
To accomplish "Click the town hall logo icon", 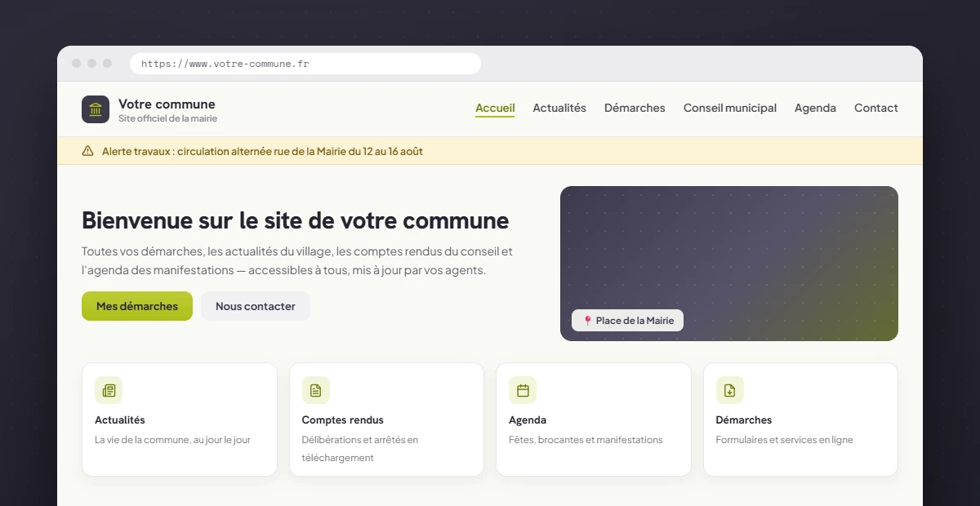I will tap(96, 109).
